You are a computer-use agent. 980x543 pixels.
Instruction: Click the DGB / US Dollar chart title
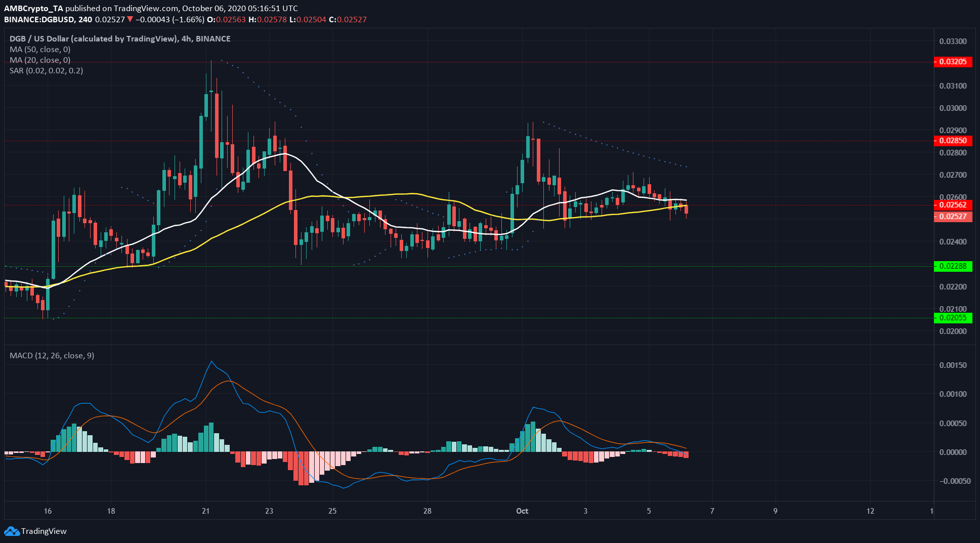120,38
